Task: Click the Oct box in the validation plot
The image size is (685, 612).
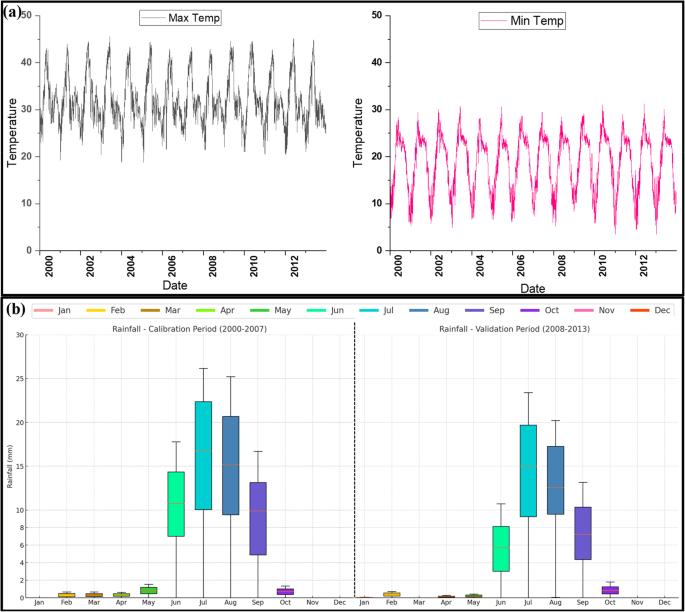Action: click(610, 590)
